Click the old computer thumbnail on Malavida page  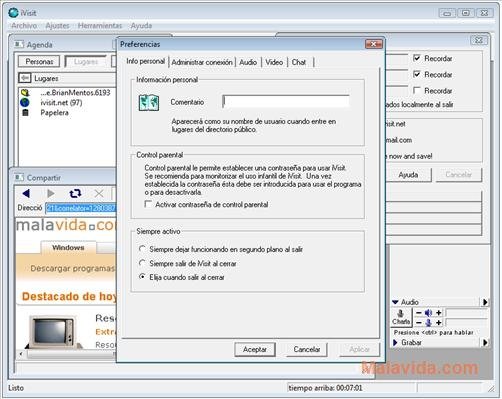click(x=53, y=332)
